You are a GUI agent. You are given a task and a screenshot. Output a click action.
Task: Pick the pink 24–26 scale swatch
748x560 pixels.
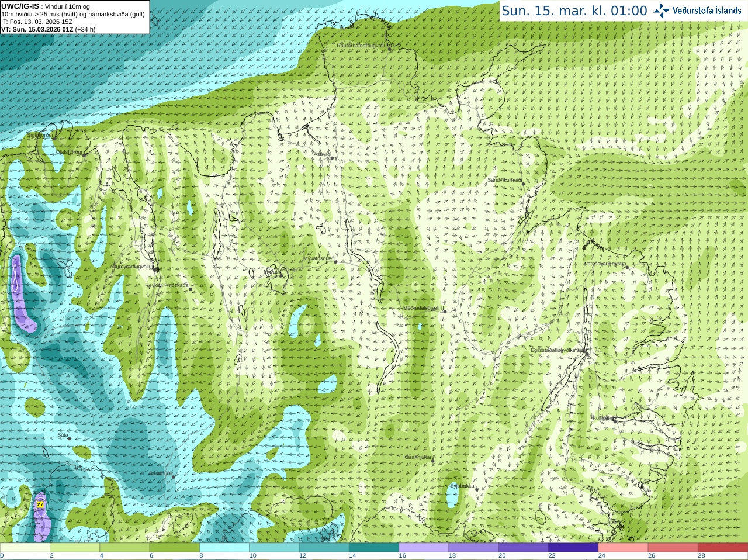pos(623,548)
